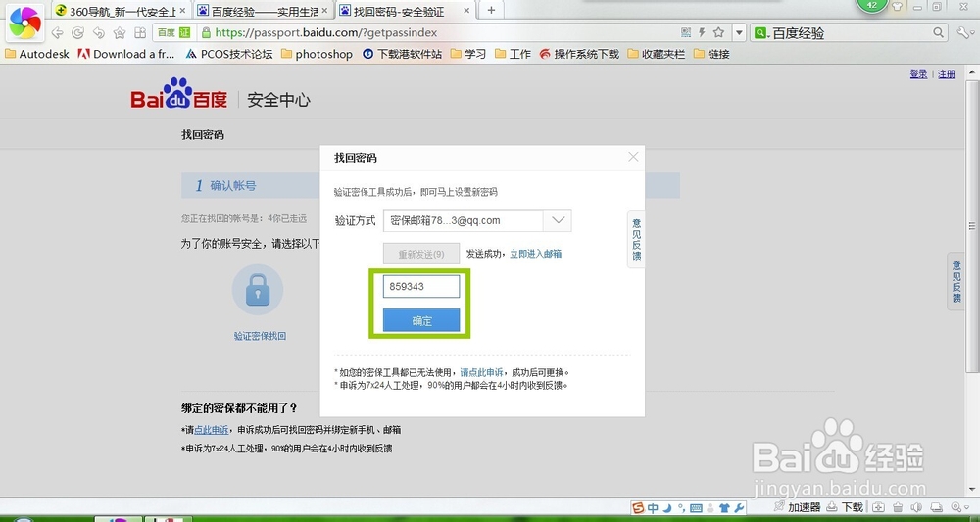Screen dimensions: 980x522
Task: Switch to the 百度经验 tab
Action: (x=265, y=11)
